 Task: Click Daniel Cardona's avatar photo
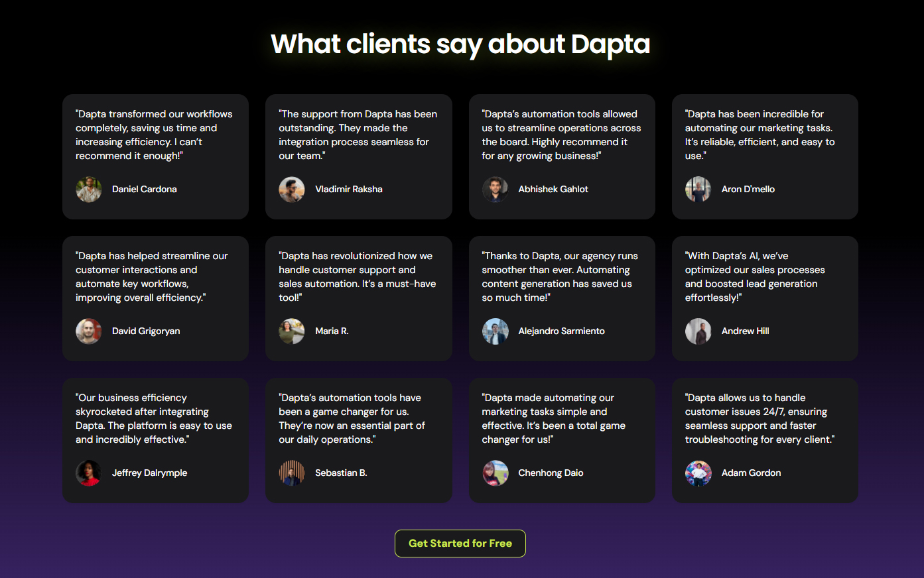click(88, 190)
